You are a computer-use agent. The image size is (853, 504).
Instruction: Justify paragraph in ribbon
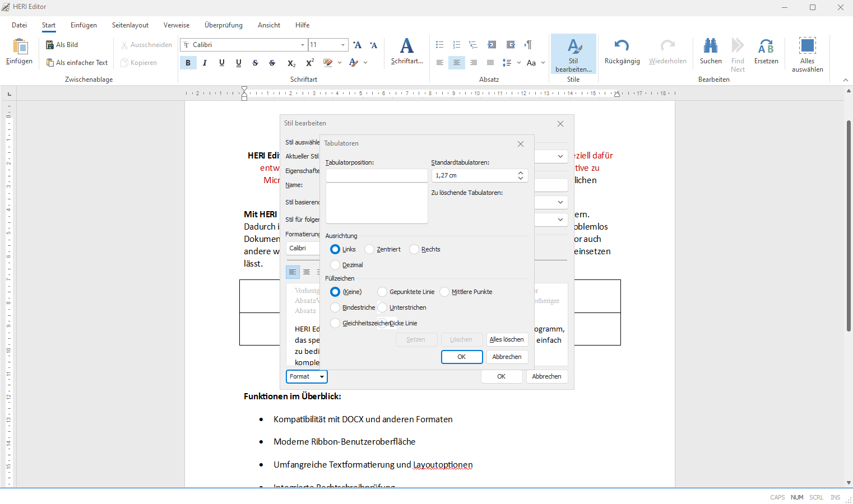click(490, 63)
